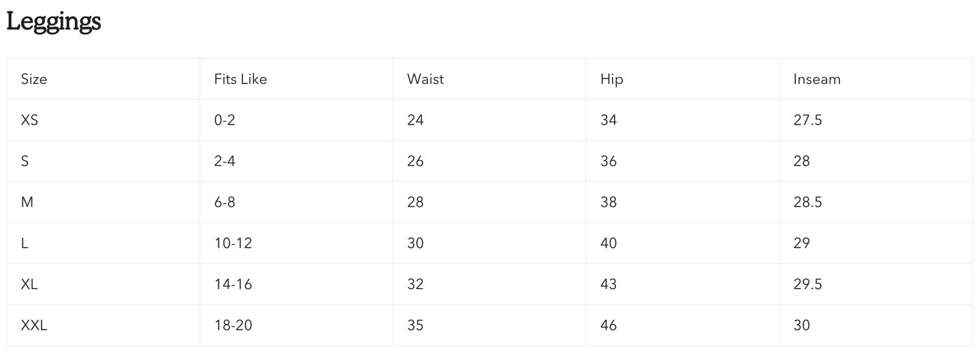Click the XS size cell
This screenshot has width=980, height=352.
29,120
